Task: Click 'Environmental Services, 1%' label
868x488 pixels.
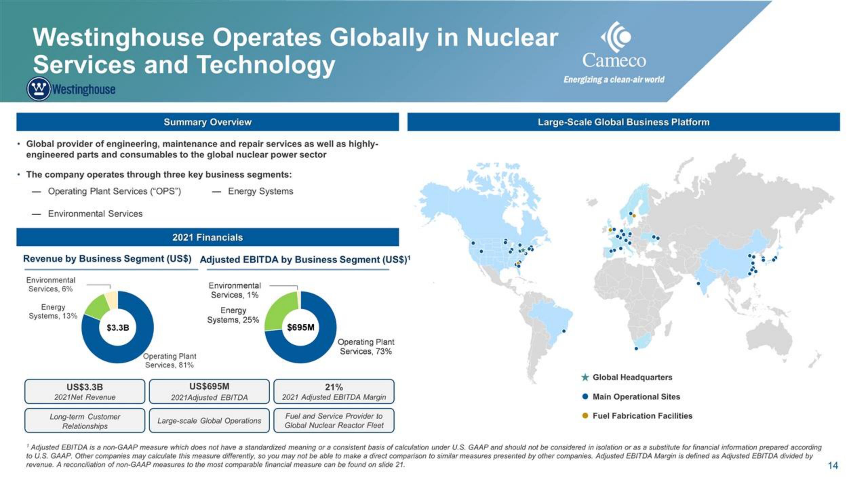Action: coord(235,290)
